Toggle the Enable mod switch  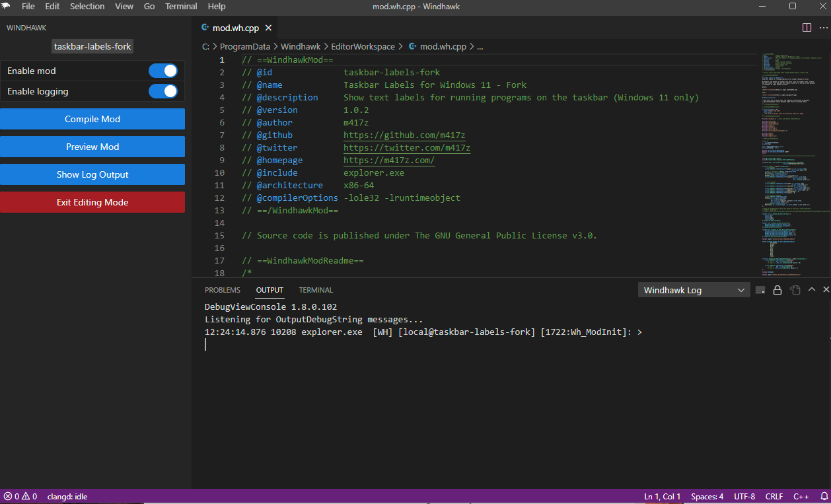[x=163, y=71]
